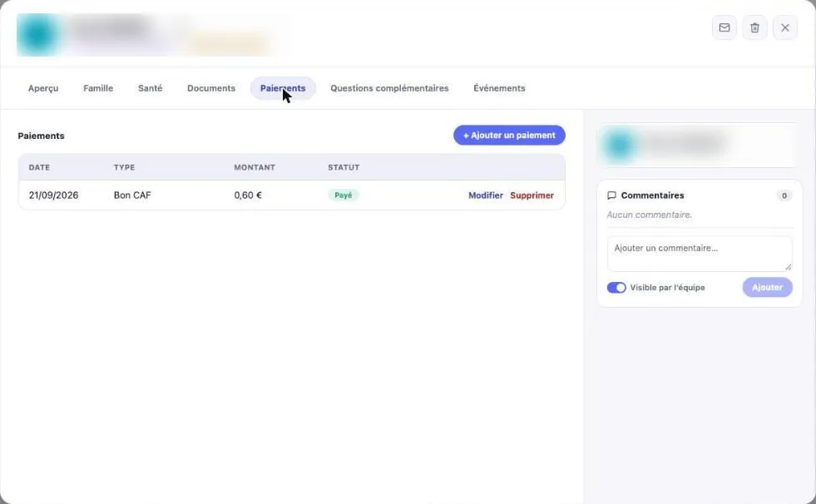Screen dimensions: 816x504
Task: Close the profile dialog with X
Action: [785, 27]
